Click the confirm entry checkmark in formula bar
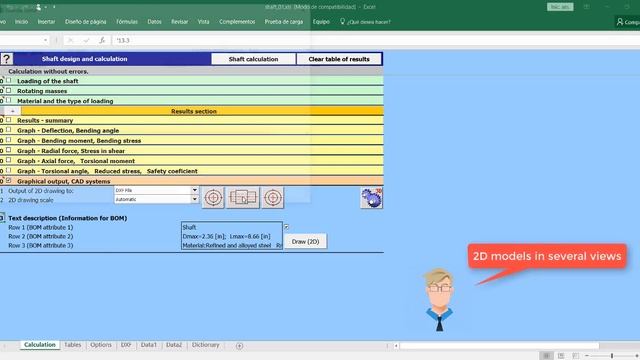This screenshot has height=360, width=640. pos(86,40)
